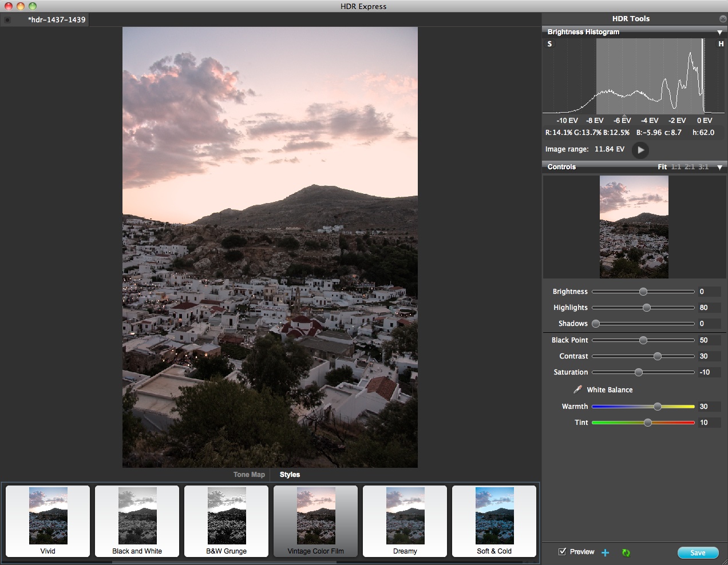Click the small icon beside hdr-1437-1439 tab

click(x=7, y=20)
